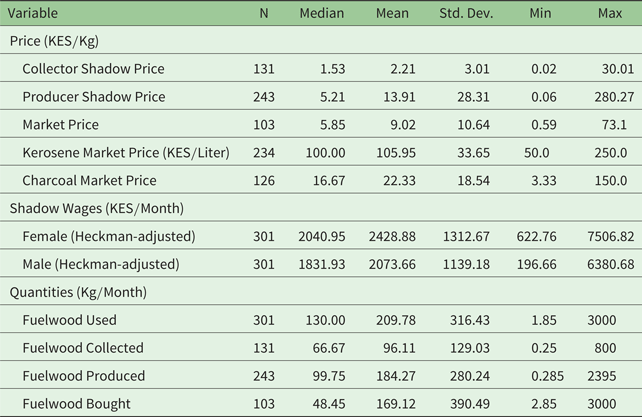The width and height of the screenshot is (642, 417).
Task: Click the Variable column header
Action: pyautogui.click(x=34, y=13)
